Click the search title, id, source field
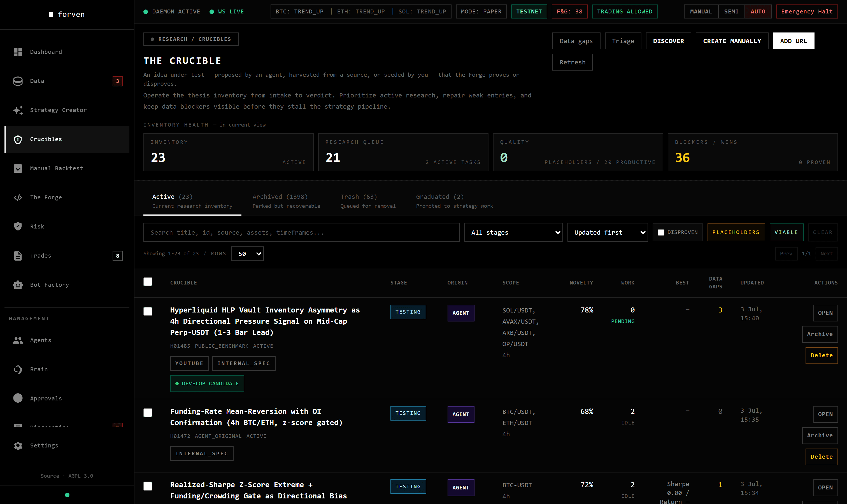Screen dimensions: 847x504 click(301, 233)
